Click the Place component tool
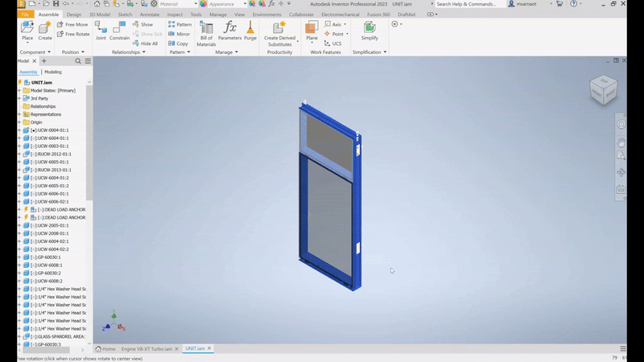This screenshot has height=362, width=644. (27, 31)
